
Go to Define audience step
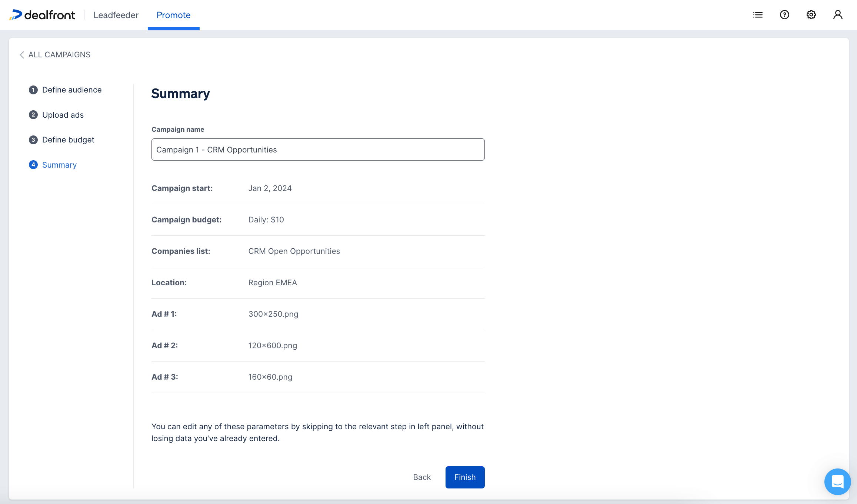72,90
